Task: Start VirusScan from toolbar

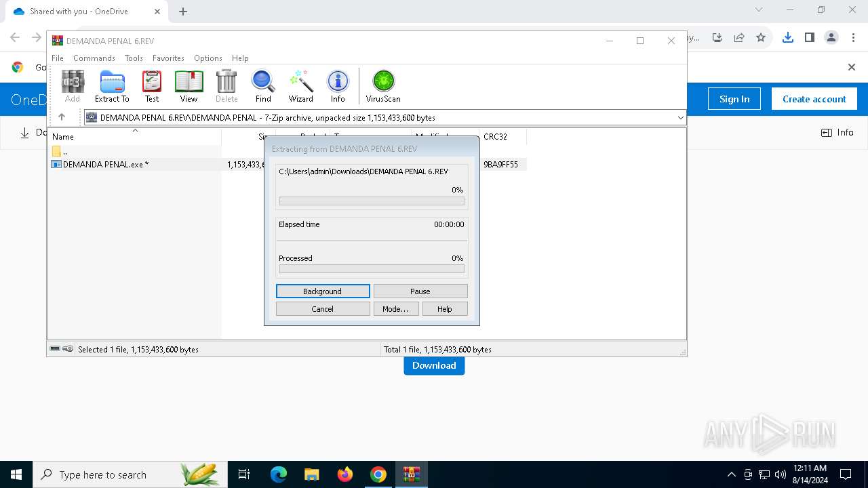Action: pos(383,86)
